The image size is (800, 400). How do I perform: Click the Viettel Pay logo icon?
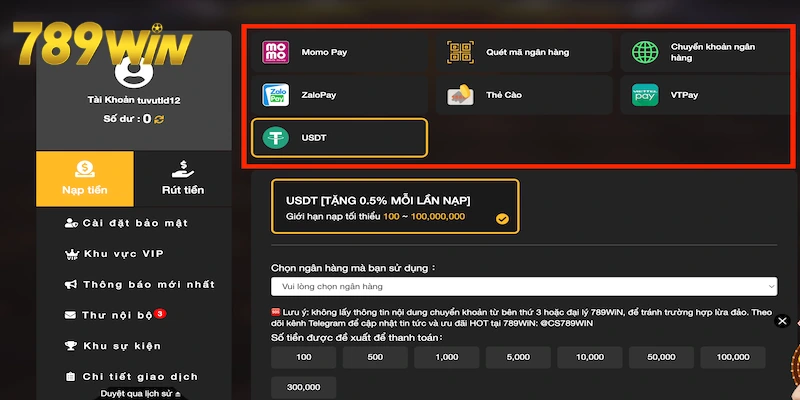[x=645, y=95]
